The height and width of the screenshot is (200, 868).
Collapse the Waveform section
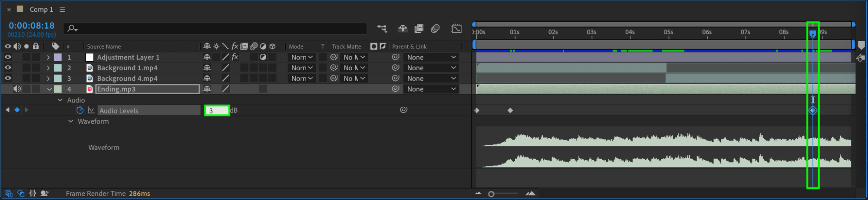[70, 121]
